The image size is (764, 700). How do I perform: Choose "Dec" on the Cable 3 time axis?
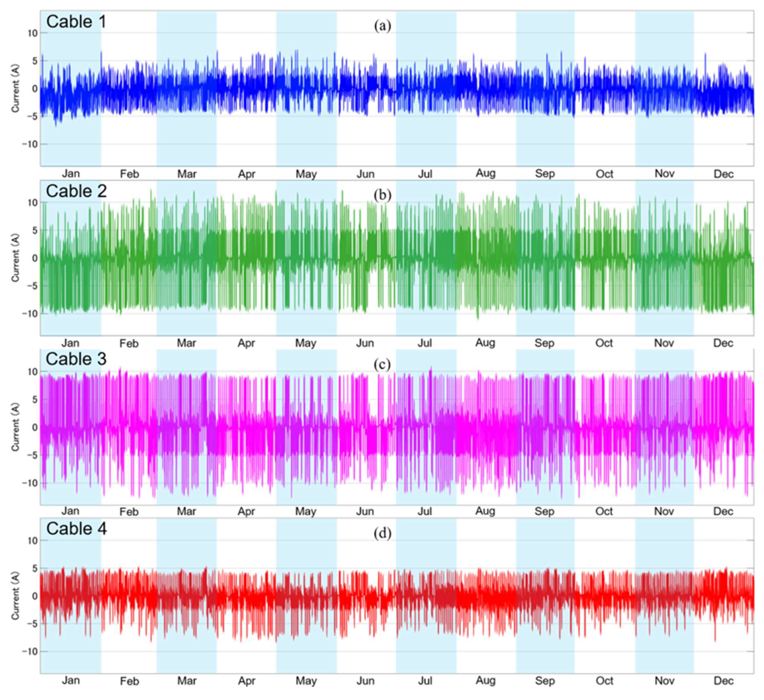point(723,512)
